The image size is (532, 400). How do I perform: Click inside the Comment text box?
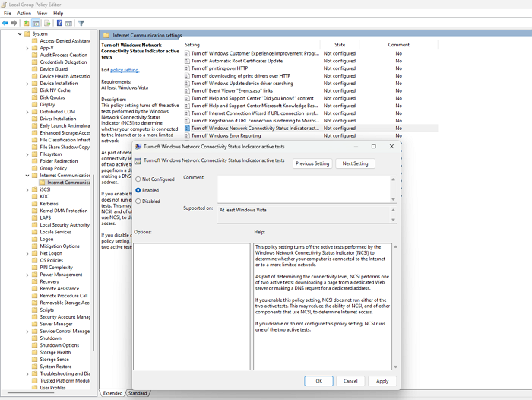point(304,189)
